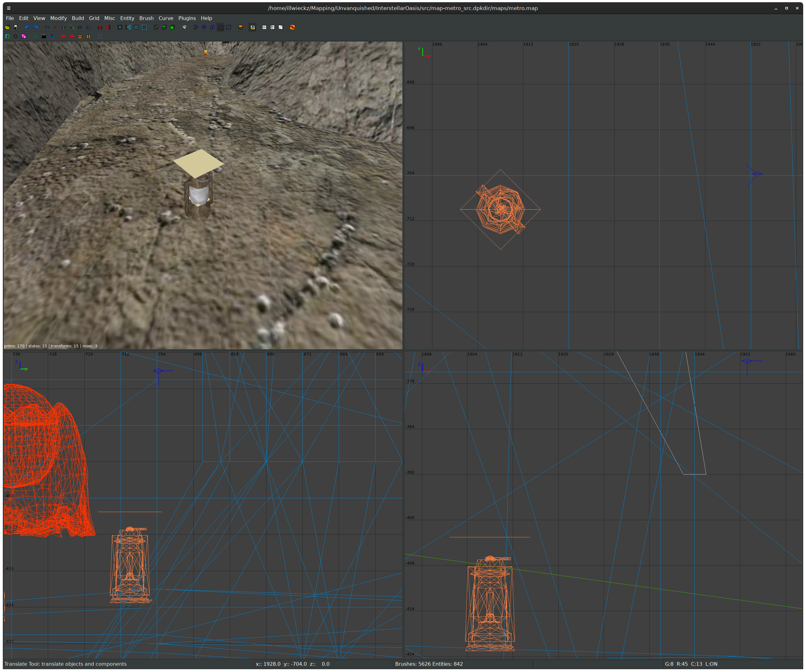Open the Entity menu

point(127,18)
